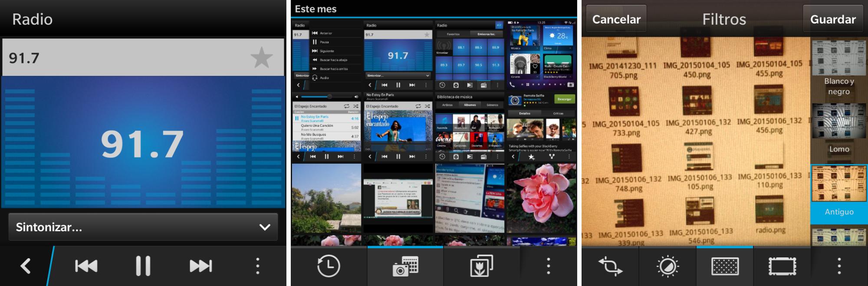The height and width of the screenshot is (286, 868).
Task: Skip to next radio station
Action: [201, 266]
